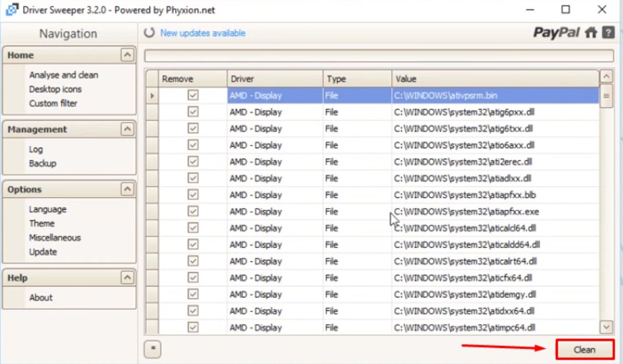Sort by the Driver column header

pyautogui.click(x=275, y=79)
